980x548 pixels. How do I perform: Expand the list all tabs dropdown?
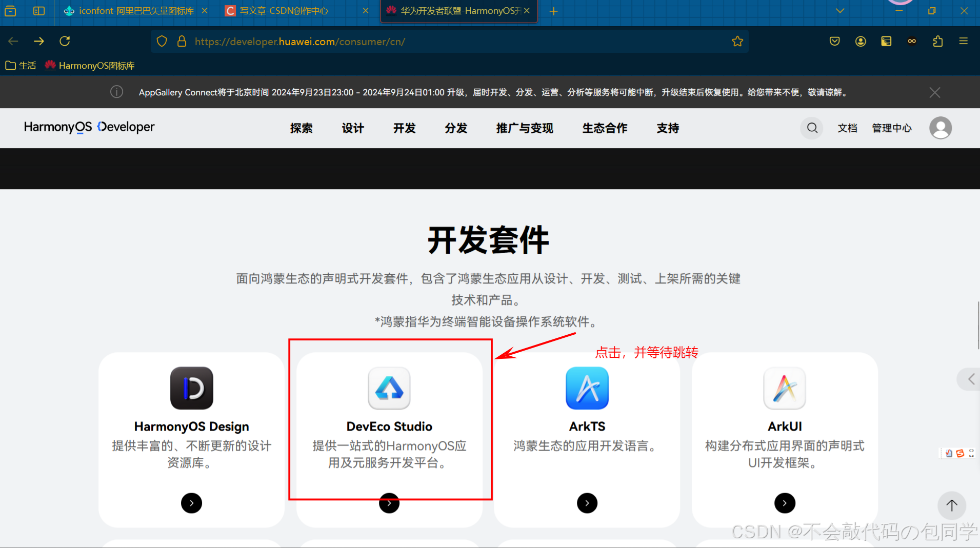point(840,11)
